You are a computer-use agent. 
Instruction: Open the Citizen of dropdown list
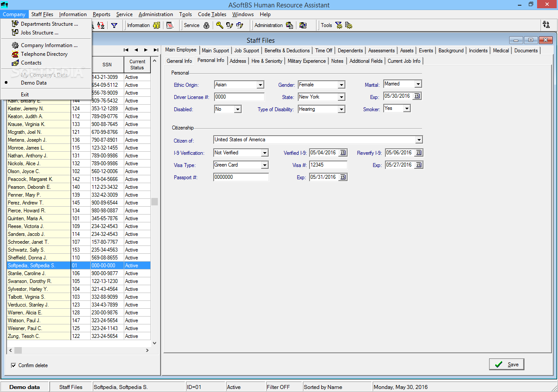418,140
